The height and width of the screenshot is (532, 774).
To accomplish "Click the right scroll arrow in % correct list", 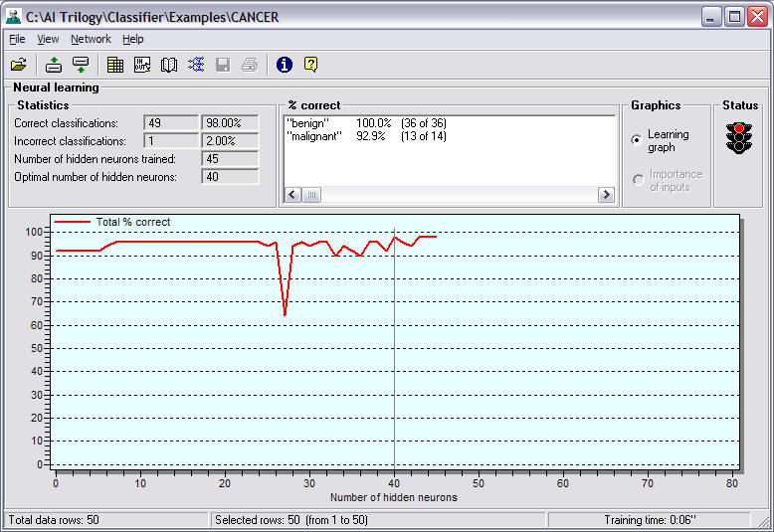I will pos(606,195).
